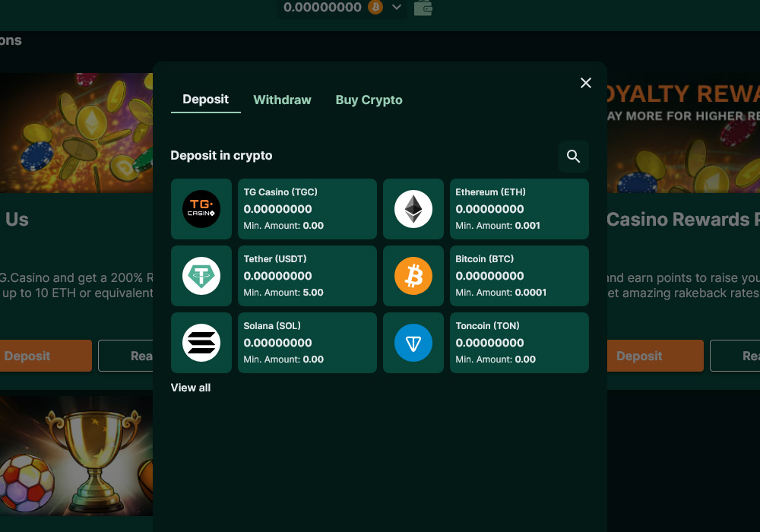The height and width of the screenshot is (532, 760).
Task: Click the orange Bitcoin logo icon in the deposit list
Action: [x=413, y=276]
